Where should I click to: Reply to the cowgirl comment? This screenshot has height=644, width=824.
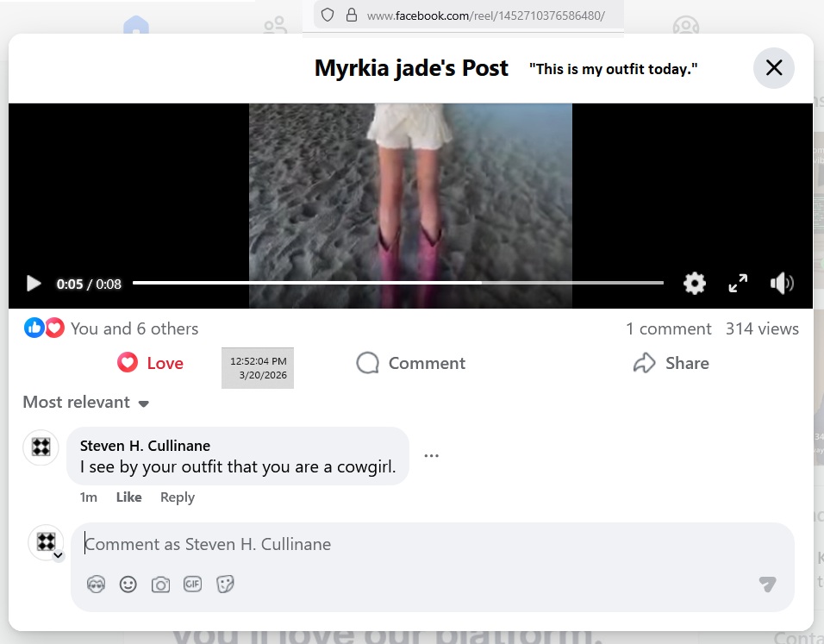coord(178,497)
